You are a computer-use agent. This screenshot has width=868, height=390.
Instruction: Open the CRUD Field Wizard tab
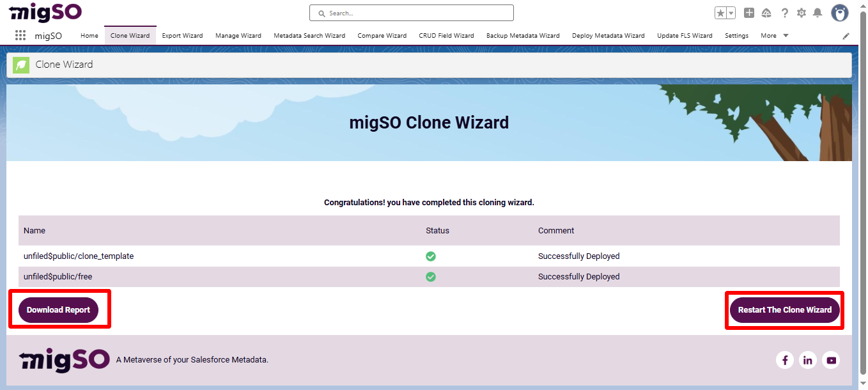(x=447, y=36)
